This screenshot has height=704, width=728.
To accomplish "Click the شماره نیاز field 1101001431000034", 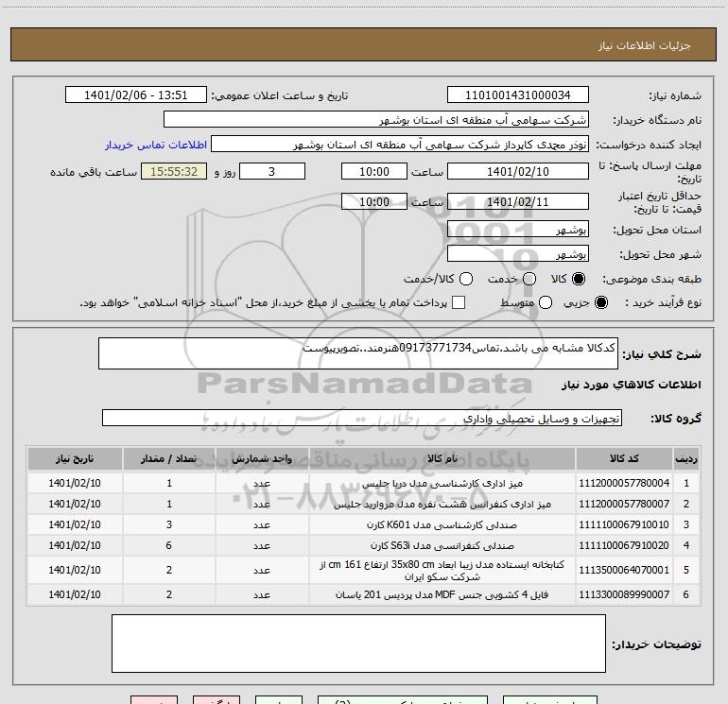I will 518,95.
